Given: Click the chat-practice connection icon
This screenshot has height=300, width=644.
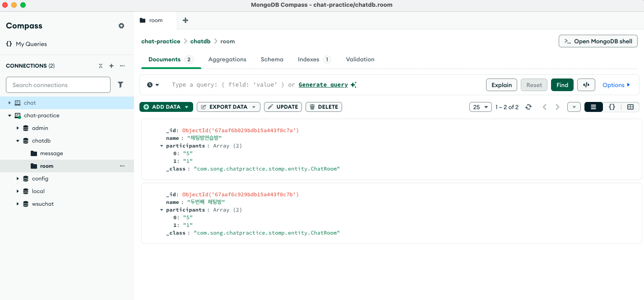Looking at the screenshot, I should [18, 115].
